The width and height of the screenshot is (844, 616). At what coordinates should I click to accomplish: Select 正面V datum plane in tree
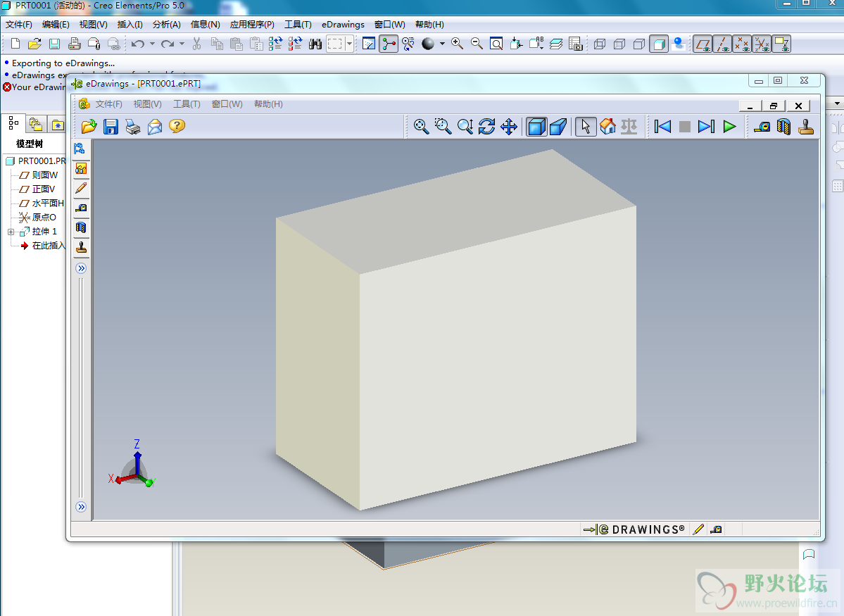(x=44, y=189)
